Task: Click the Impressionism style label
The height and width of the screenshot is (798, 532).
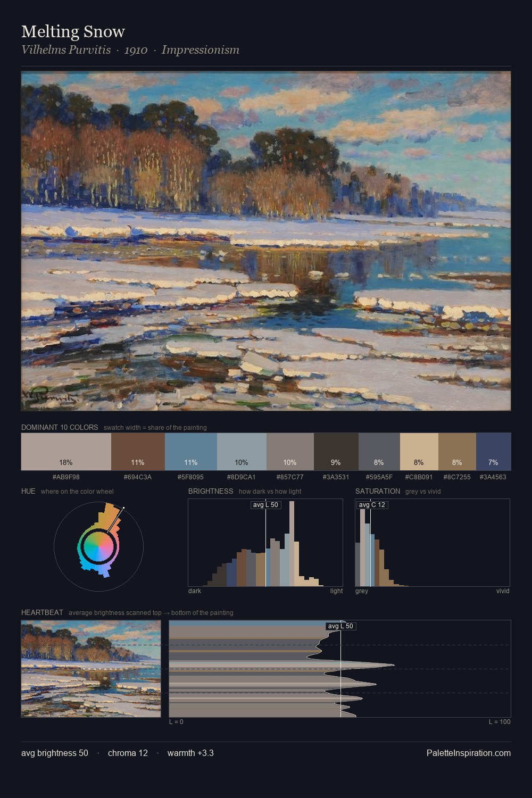Action: (201, 50)
